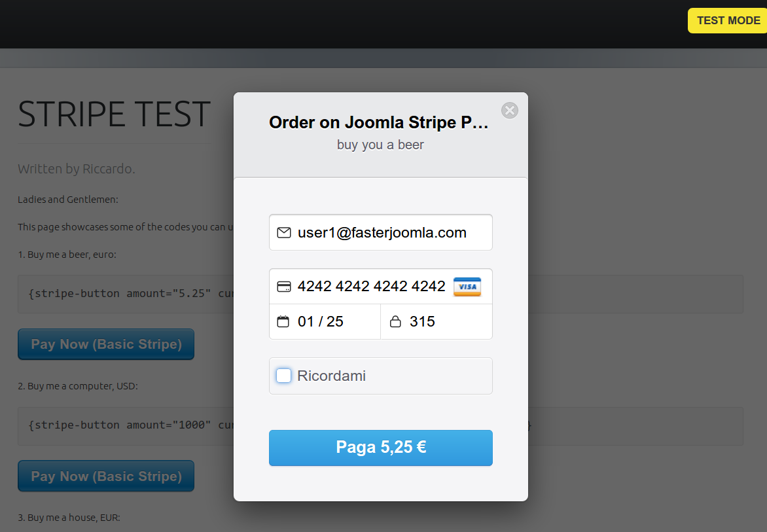Image resolution: width=767 pixels, height=532 pixels.
Task: Click the envelope icon in email field
Action: point(284,232)
